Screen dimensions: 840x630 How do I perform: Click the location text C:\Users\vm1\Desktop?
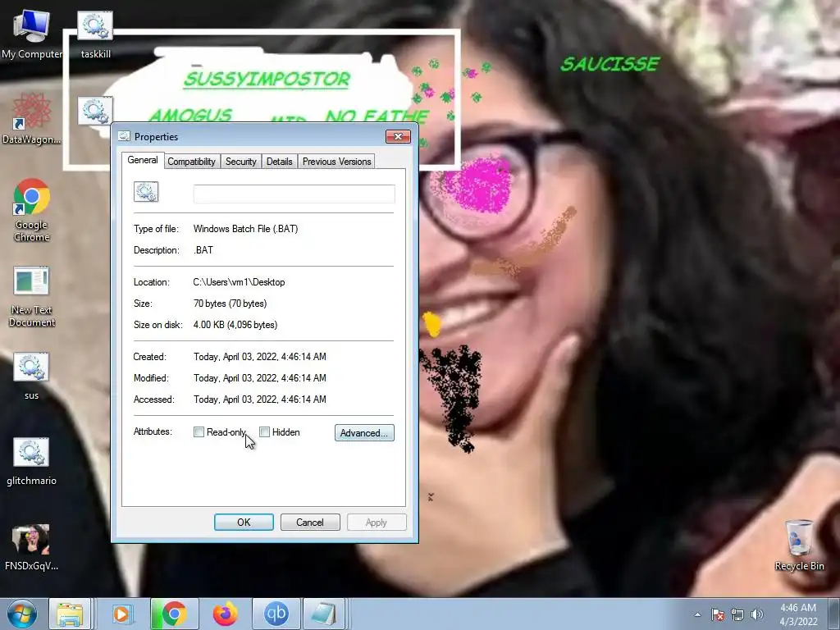tap(239, 282)
